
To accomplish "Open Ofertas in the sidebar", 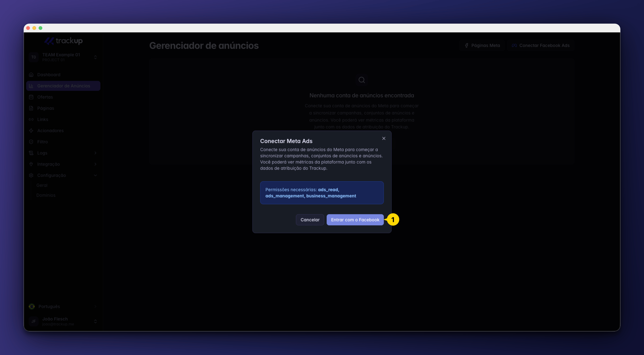I will click(x=63, y=97).
